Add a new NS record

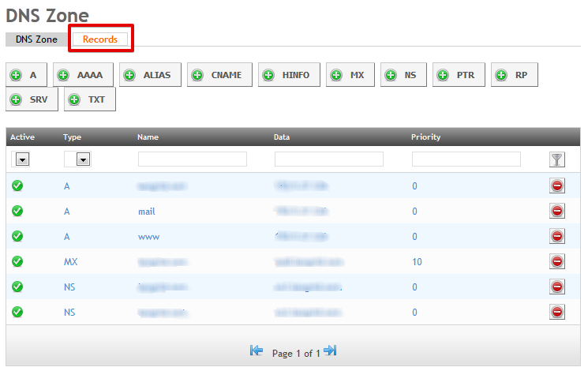(403, 75)
